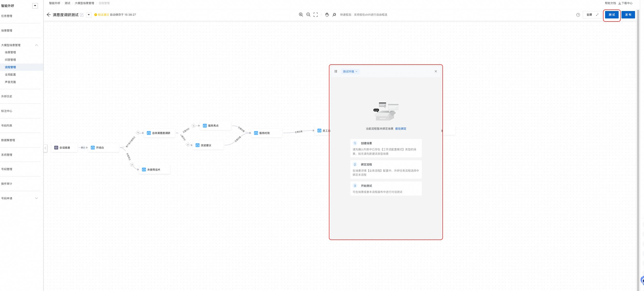Select the hand pan tool
This screenshot has width=644, height=291.
click(327, 15)
